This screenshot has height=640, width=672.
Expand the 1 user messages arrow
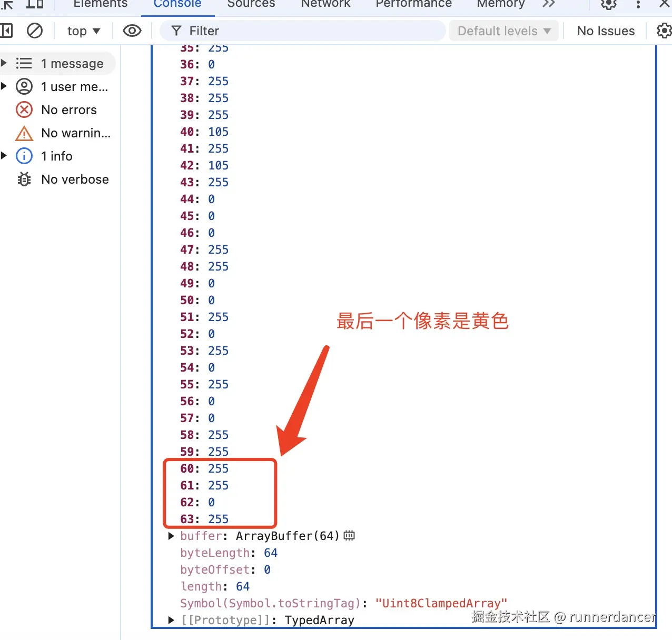tap(4, 86)
